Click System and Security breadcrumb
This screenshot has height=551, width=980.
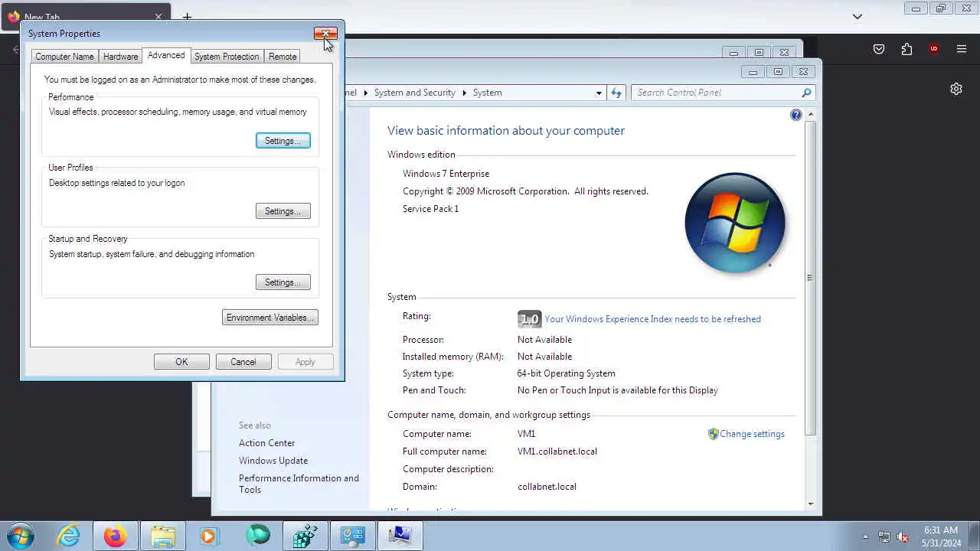pos(414,93)
